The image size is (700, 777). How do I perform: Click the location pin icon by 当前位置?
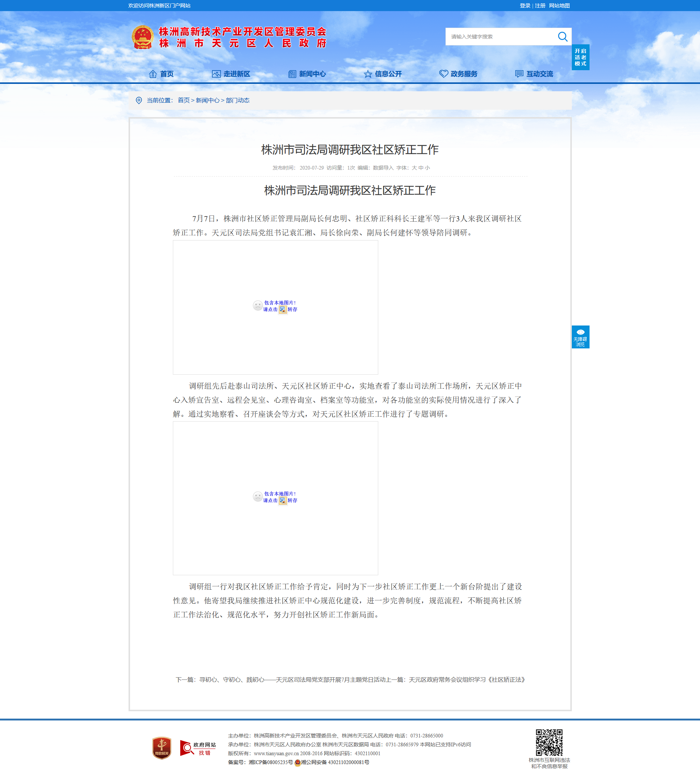tap(139, 100)
